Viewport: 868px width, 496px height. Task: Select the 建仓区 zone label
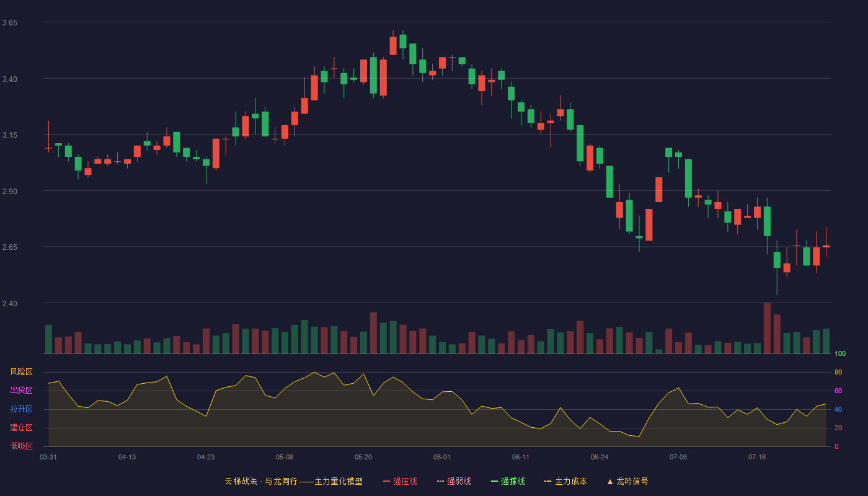[x=21, y=428]
